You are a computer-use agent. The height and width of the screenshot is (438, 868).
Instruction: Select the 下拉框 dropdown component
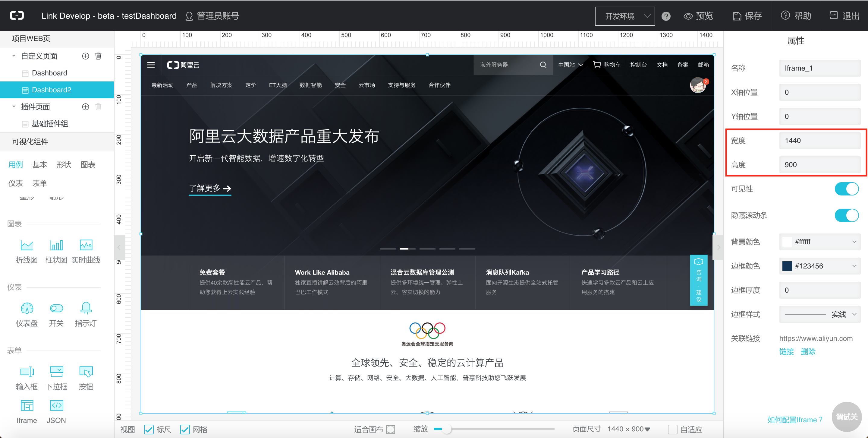pyautogui.click(x=56, y=378)
